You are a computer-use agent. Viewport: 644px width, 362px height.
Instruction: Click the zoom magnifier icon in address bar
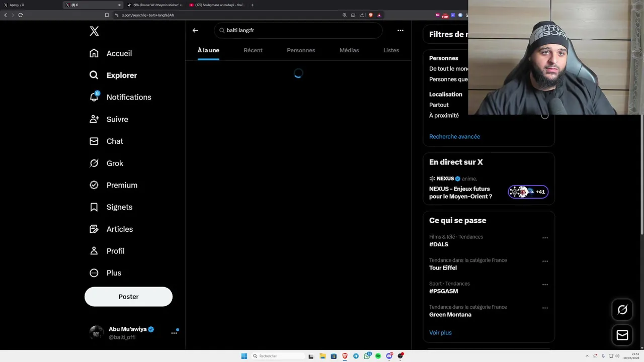point(345,15)
